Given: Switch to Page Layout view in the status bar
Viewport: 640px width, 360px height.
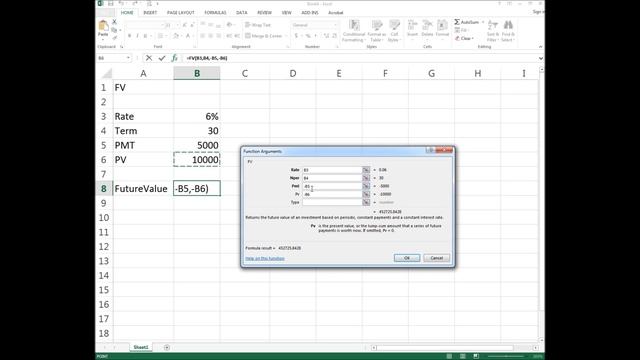Looking at the screenshot, I should coord(462,356).
